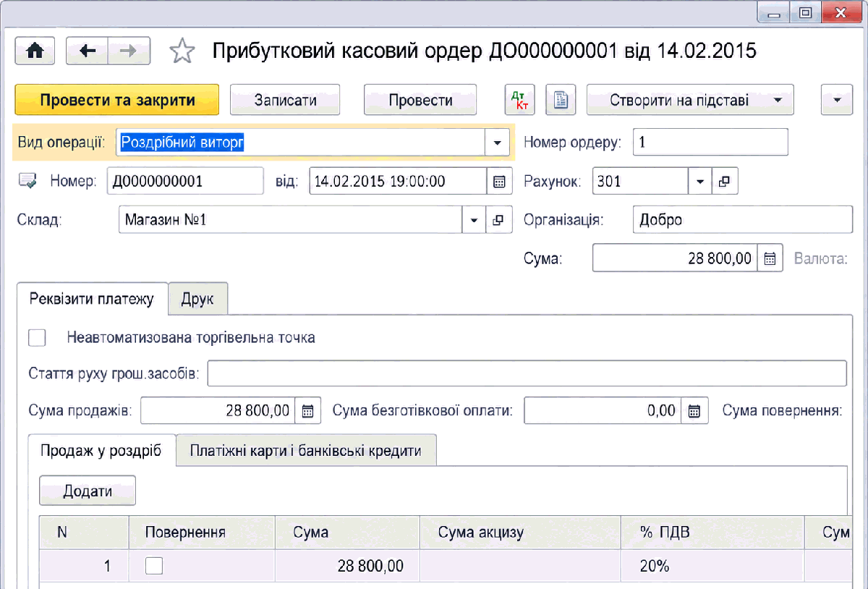Open Платіжні карти і банківські кредити tab
This screenshot has height=589, width=868.
point(306,450)
